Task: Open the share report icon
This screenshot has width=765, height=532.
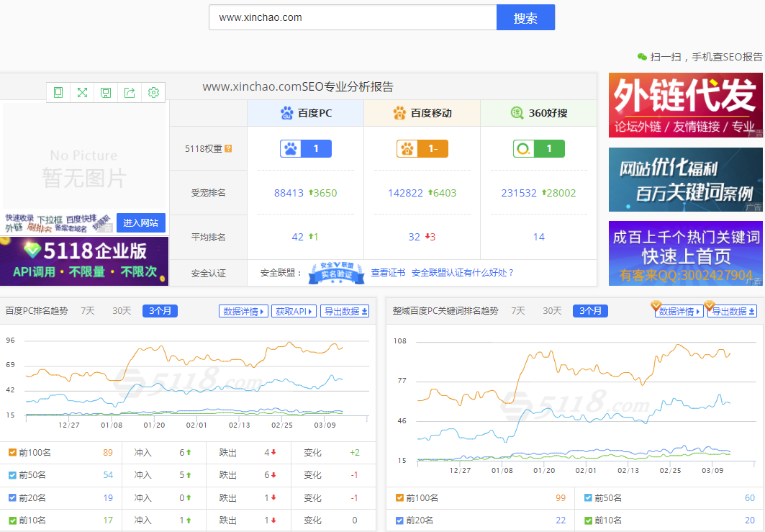Action: pyautogui.click(x=129, y=92)
